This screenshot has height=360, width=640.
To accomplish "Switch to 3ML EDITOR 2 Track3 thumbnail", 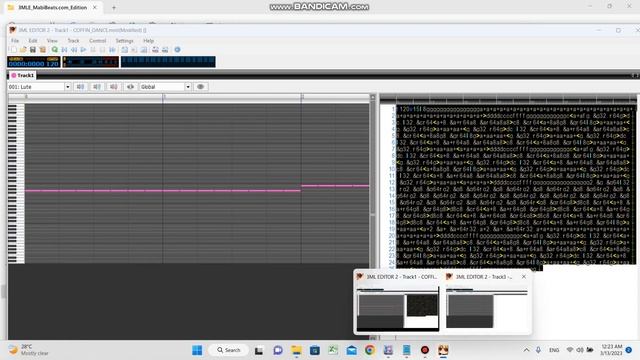I will point(487,301).
